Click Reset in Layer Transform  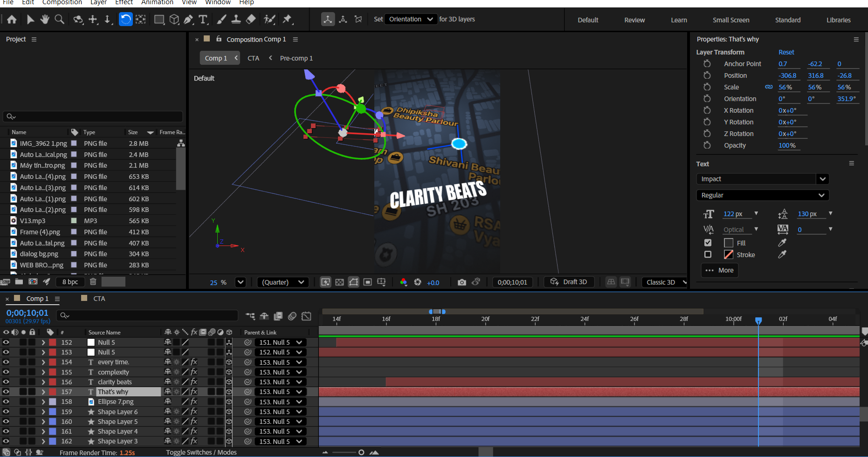click(786, 52)
